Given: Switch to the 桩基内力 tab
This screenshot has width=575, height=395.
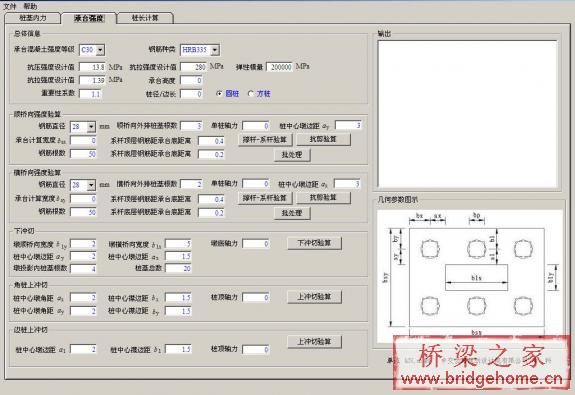Looking at the screenshot, I should click(33, 18).
